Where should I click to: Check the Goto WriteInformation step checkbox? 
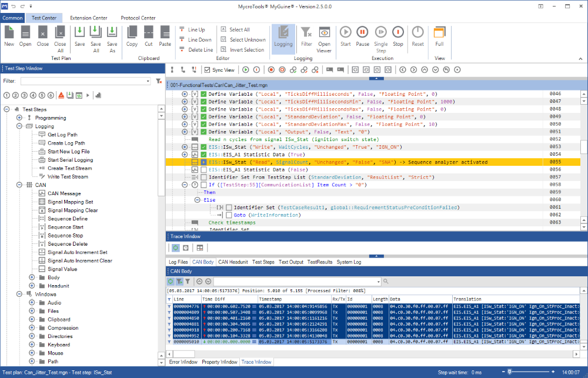point(229,215)
